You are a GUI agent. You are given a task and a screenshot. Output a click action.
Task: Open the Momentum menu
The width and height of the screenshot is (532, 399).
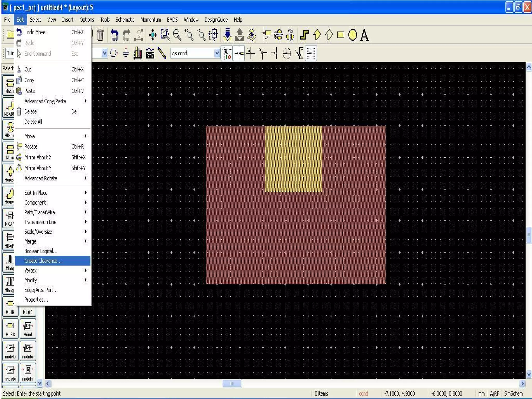click(151, 20)
